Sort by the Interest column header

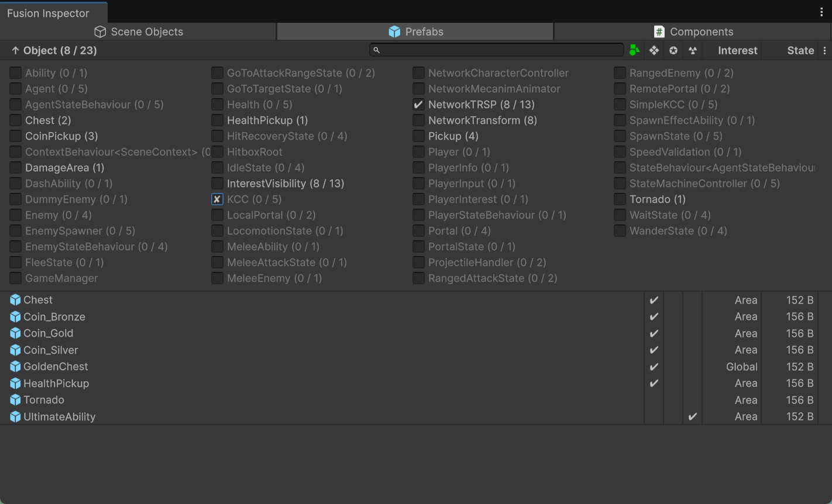(737, 50)
